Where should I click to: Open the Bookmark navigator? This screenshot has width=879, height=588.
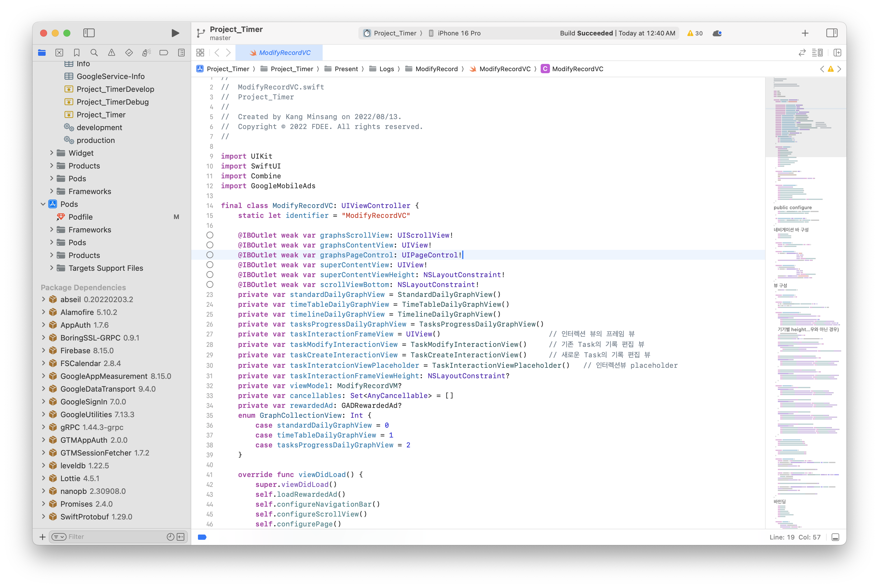point(76,53)
